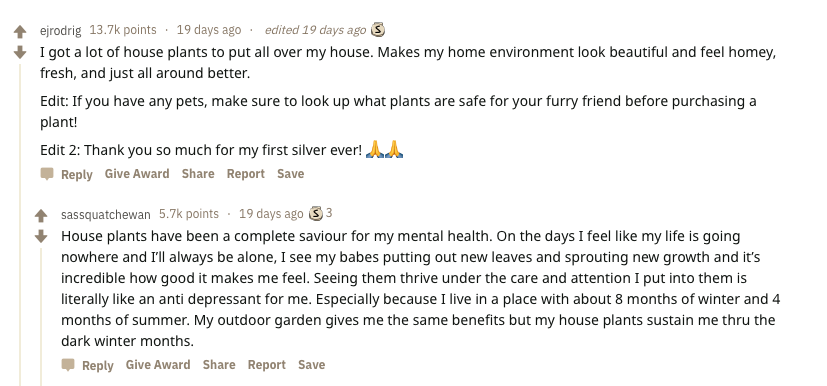The height and width of the screenshot is (386, 827).
Task: Open the ejrodrig user profile
Action: 61,31
